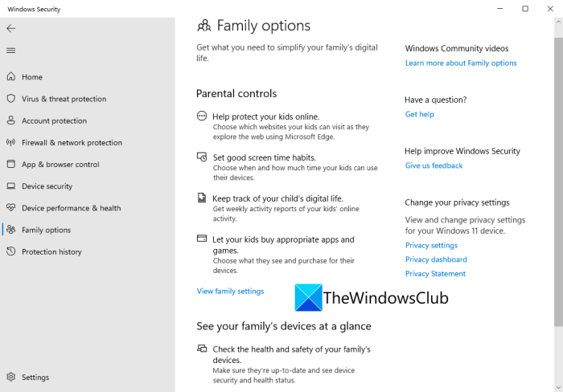Click the Virus & threat protection shield icon
This screenshot has width=563, height=392.
11,99
